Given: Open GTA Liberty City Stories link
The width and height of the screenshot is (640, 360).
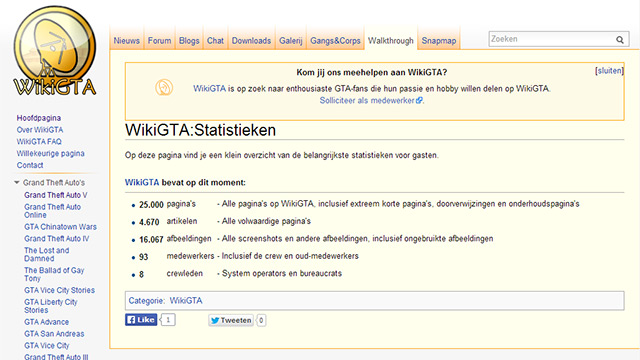Looking at the screenshot, I should (x=51, y=306).
